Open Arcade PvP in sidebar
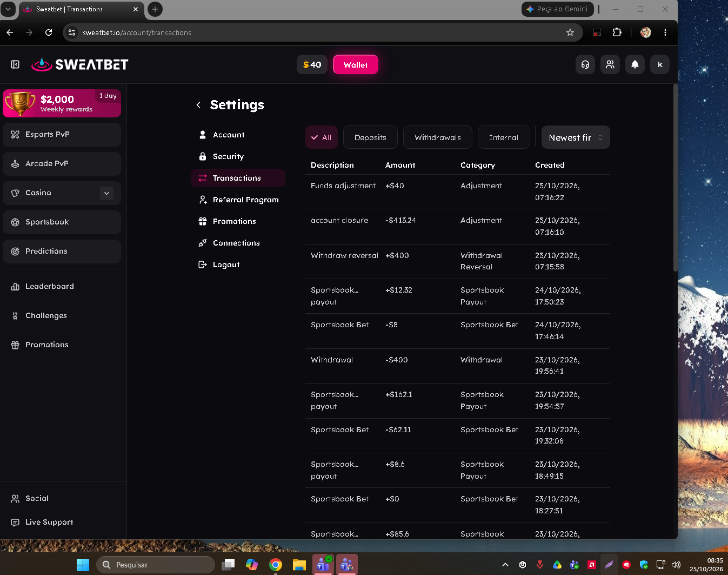The image size is (728, 575). [62, 164]
